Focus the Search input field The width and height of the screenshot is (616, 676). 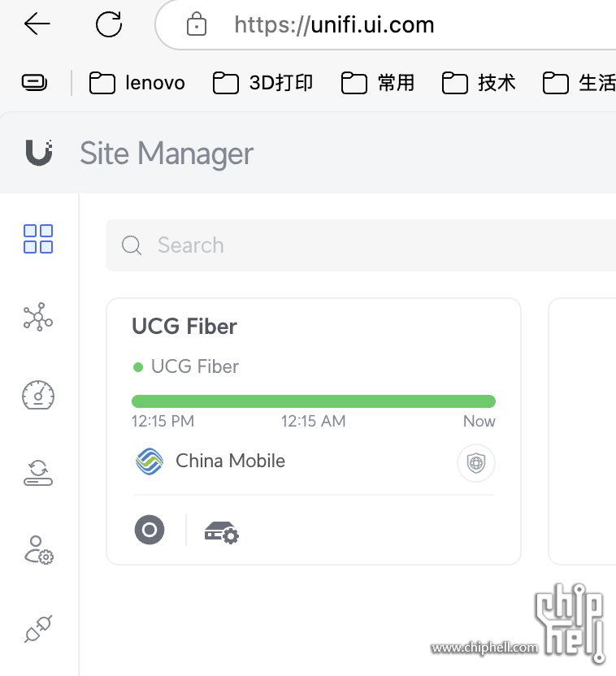[x=361, y=245]
